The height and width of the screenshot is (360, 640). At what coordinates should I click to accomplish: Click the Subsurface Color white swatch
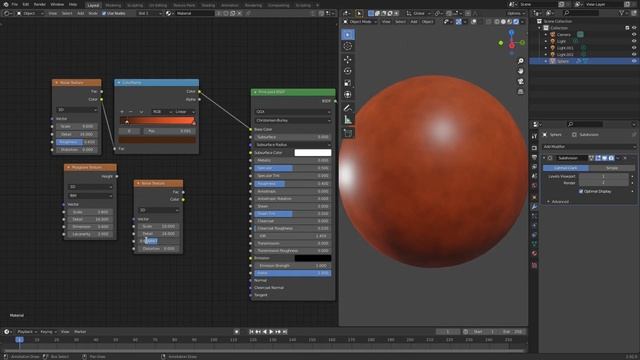pyautogui.click(x=313, y=153)
